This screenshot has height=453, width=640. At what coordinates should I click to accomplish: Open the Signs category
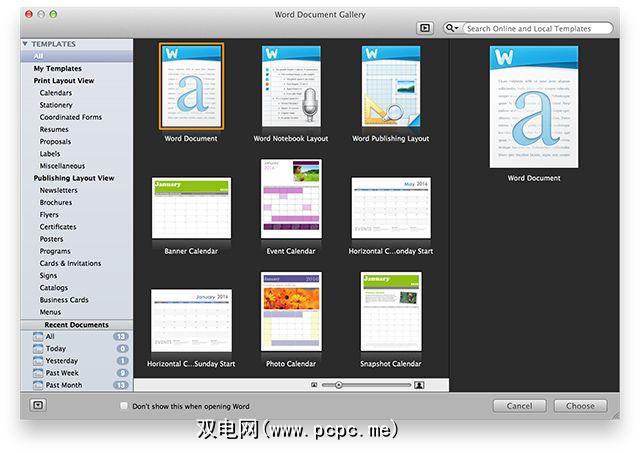point(48,275)
